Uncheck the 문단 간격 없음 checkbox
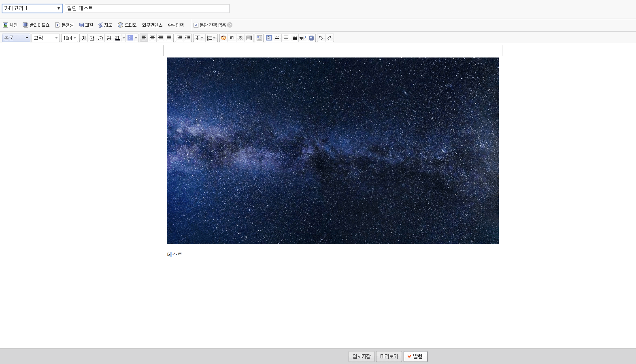636x364 pixels. coord(196,25)
